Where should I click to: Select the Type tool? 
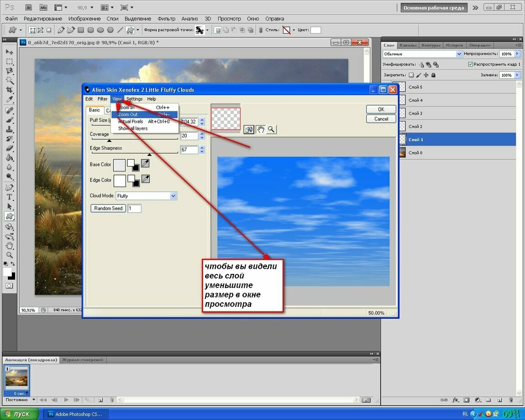pyautogui.click(x=10, y=197)
